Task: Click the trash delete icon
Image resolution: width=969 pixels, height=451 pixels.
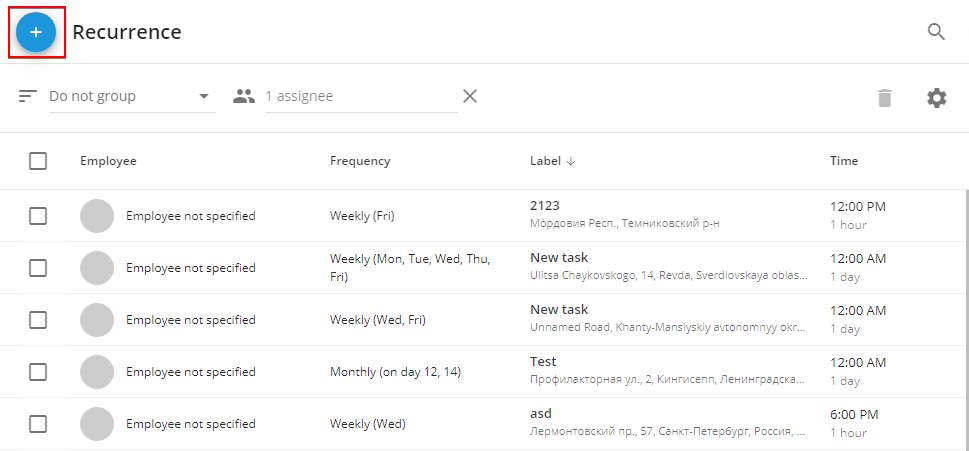Action: 885,98
